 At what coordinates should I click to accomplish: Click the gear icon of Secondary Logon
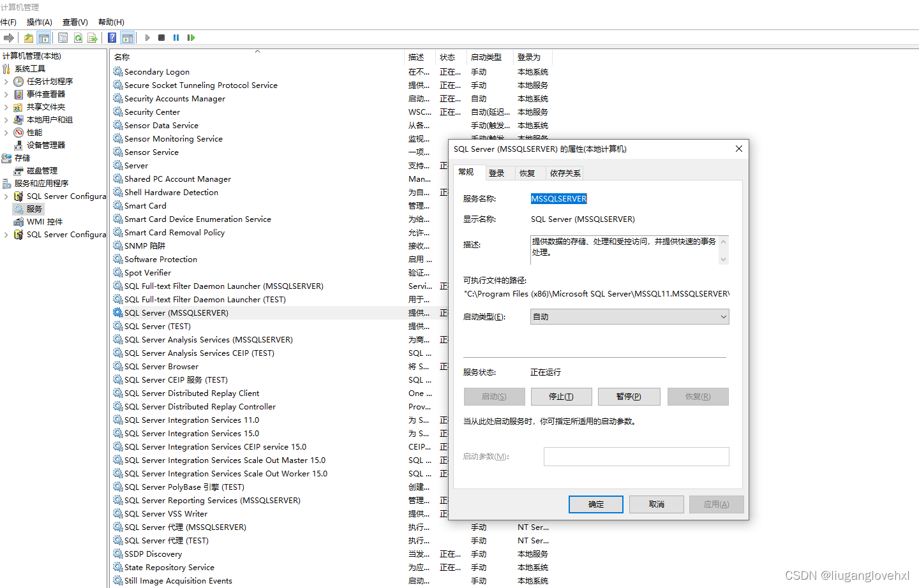pos(118,71)
